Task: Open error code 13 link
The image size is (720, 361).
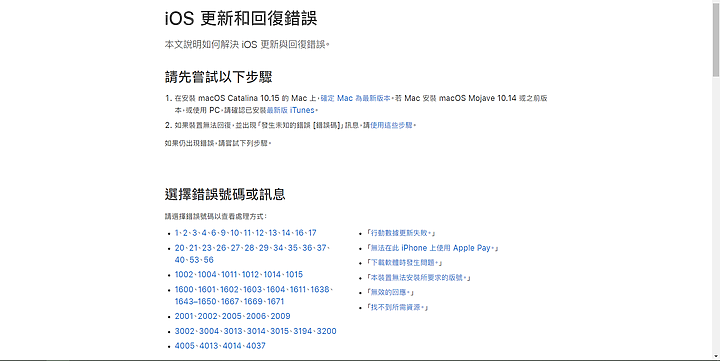Action: [x=273, y=233]
